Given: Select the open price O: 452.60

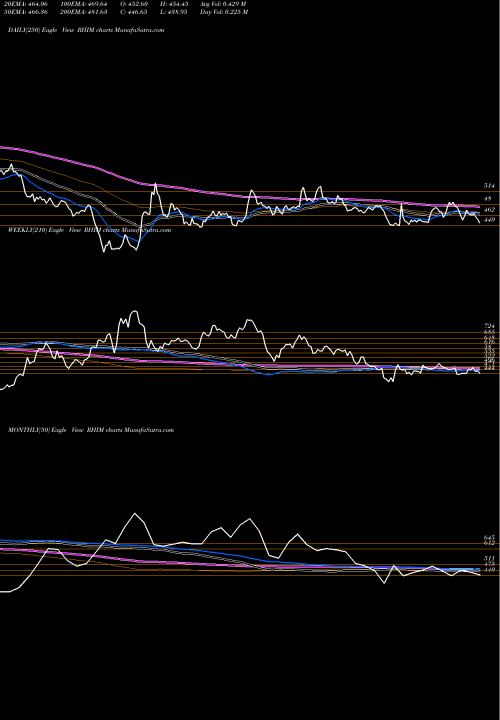Looking at the screenshot, I should [x=135, y=4].
